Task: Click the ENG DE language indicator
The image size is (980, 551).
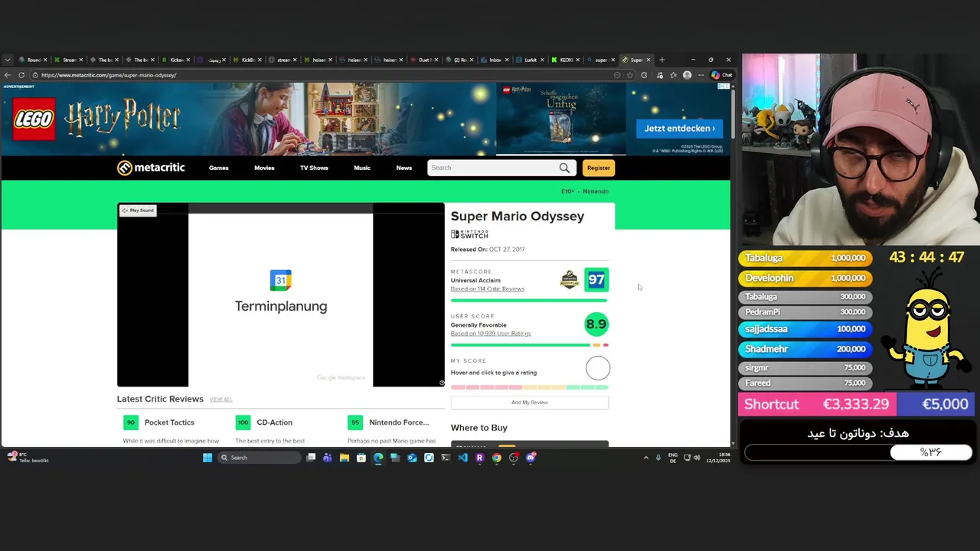Action: [x=673, y=458]
